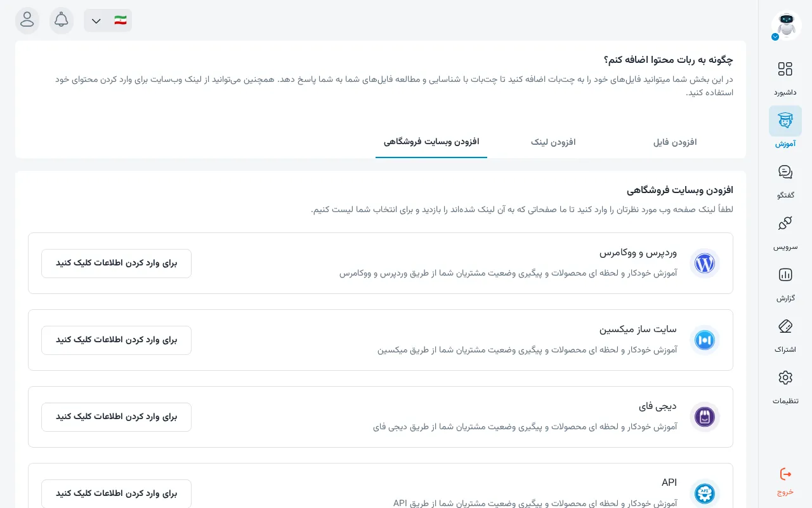The width and height of the screenshot is (812, 508).
Task: Click the افزودن وبسایت فروشگاهی section heading
Action: (680, 190)
